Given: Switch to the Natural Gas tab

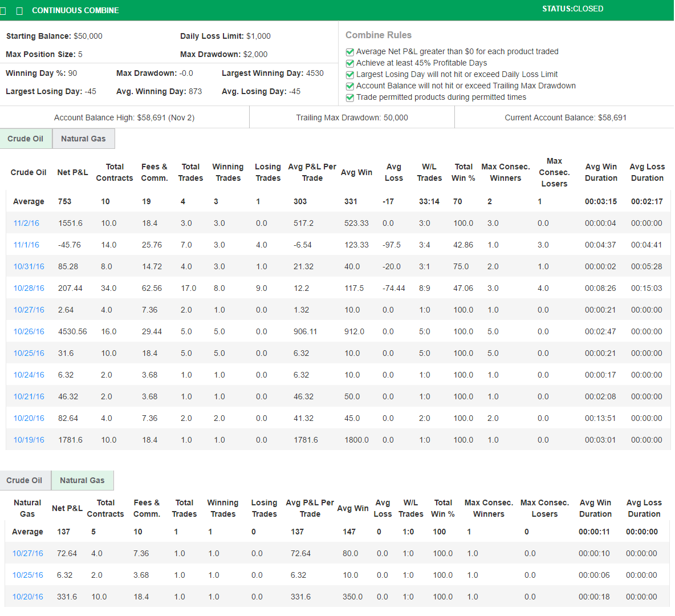Looking at the screenshot, I should point(83,139).
